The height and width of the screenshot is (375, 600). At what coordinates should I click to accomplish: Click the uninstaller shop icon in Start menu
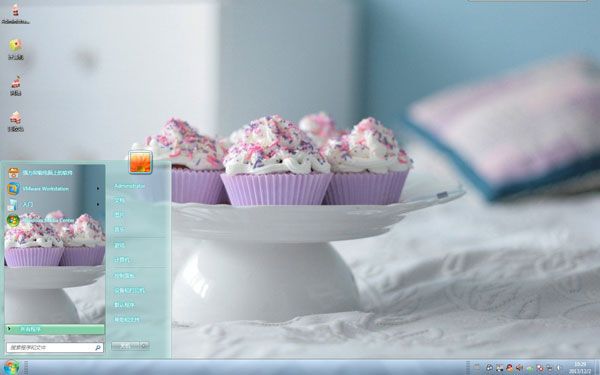point(13,173)
